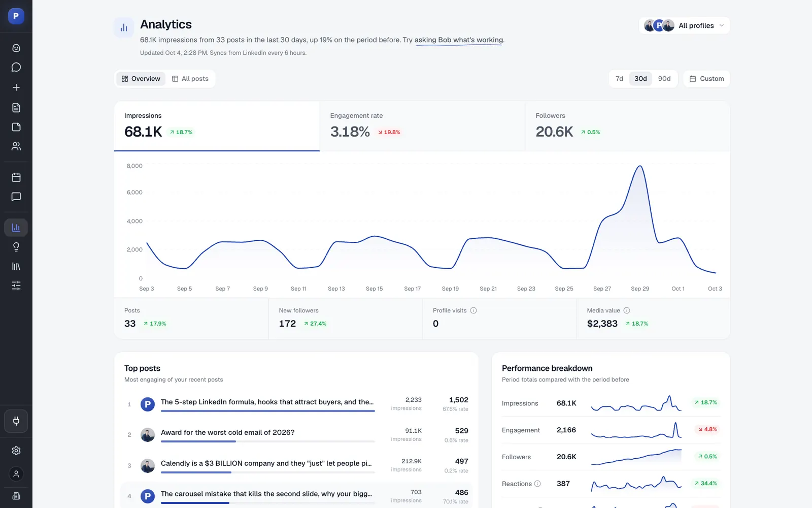Select the 30d time range

pyautogui.click(x=640, y=79)
